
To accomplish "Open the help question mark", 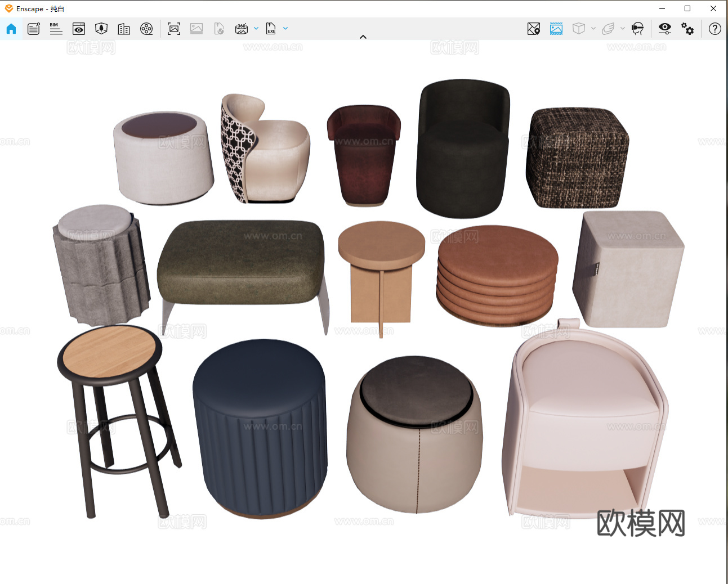I will (715, 29).
